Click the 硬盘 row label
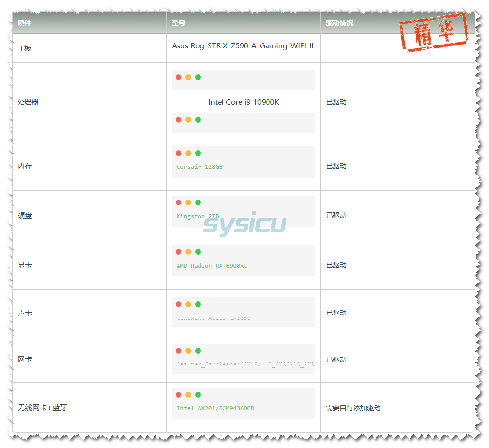The width and height of the screenshot is (489, 448). [x=25, y=216]
